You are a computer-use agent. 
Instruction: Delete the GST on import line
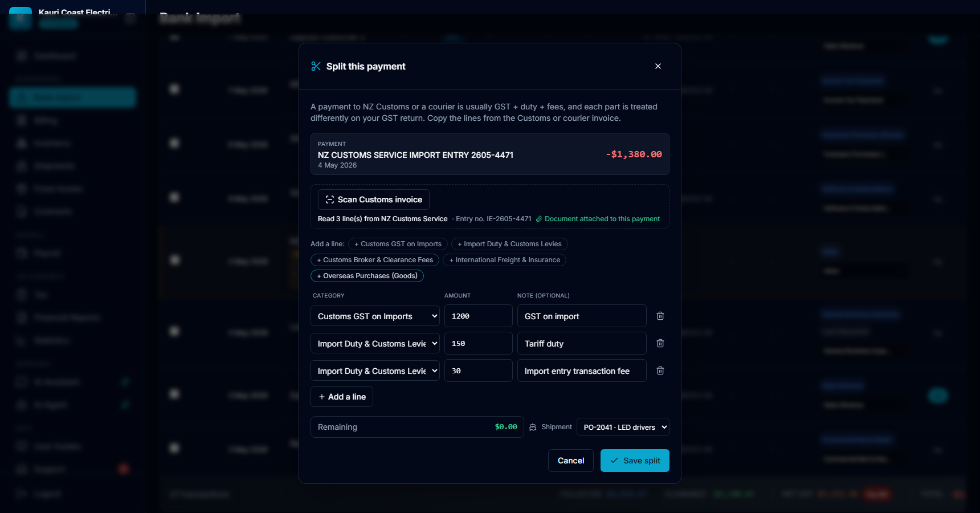(x=660, y=316)
